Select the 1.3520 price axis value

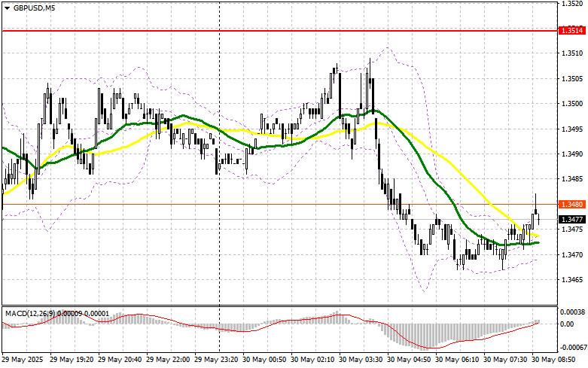point(572,4)
